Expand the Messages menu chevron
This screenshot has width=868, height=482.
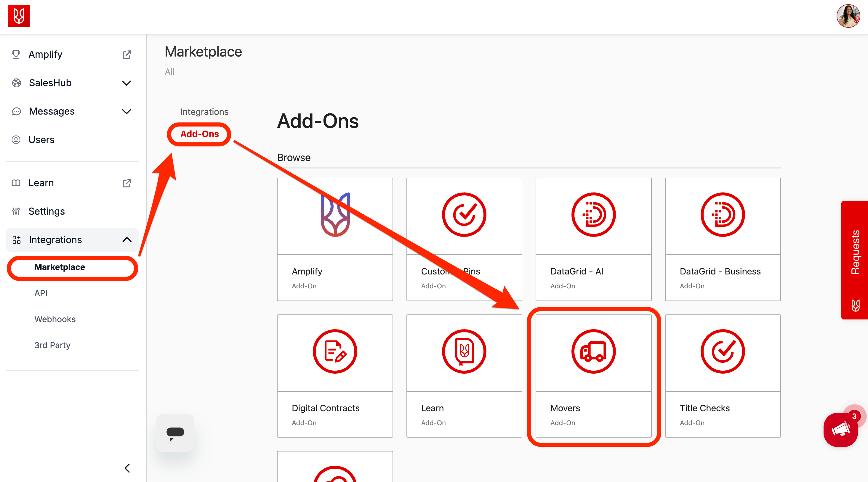(126, 112)
